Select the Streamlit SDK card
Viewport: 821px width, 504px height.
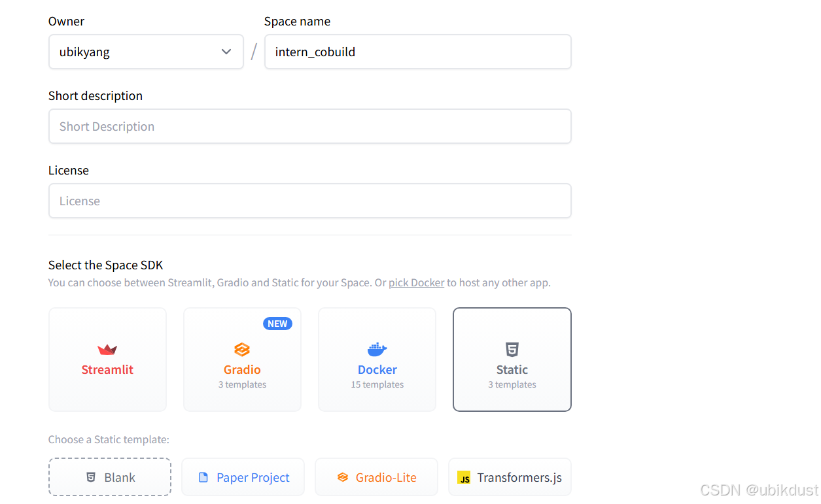point(107,360)
